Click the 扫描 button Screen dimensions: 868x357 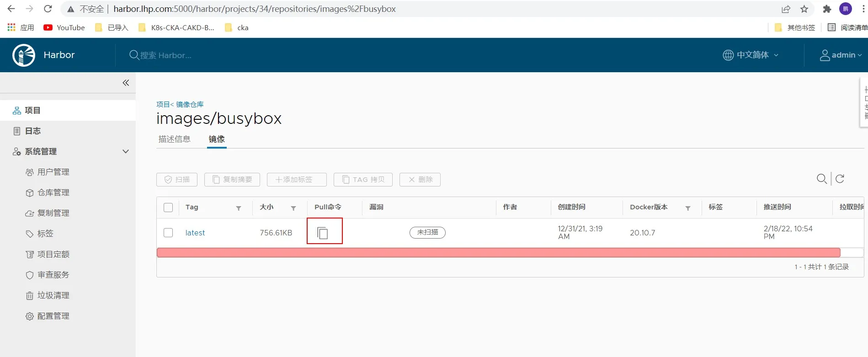click(x=177, y=180)
